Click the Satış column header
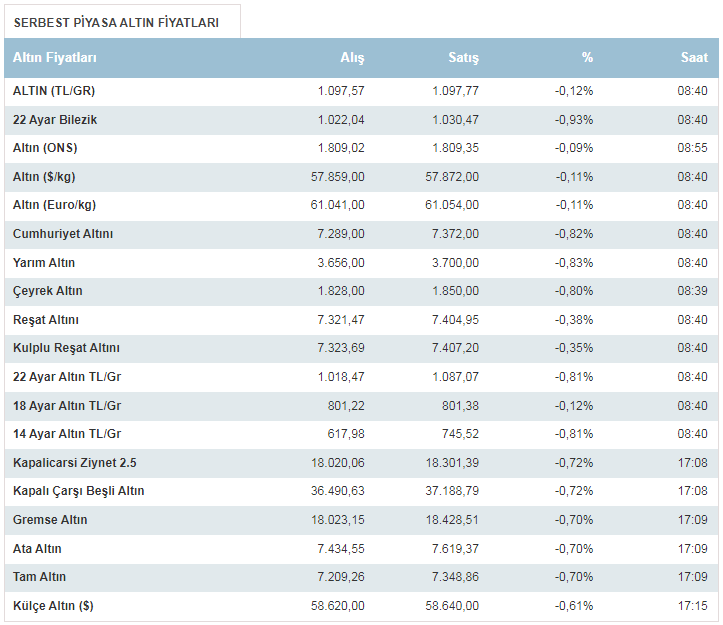Image resolution: width=723 pixels, height=625 pixels. tap(463, 58)
